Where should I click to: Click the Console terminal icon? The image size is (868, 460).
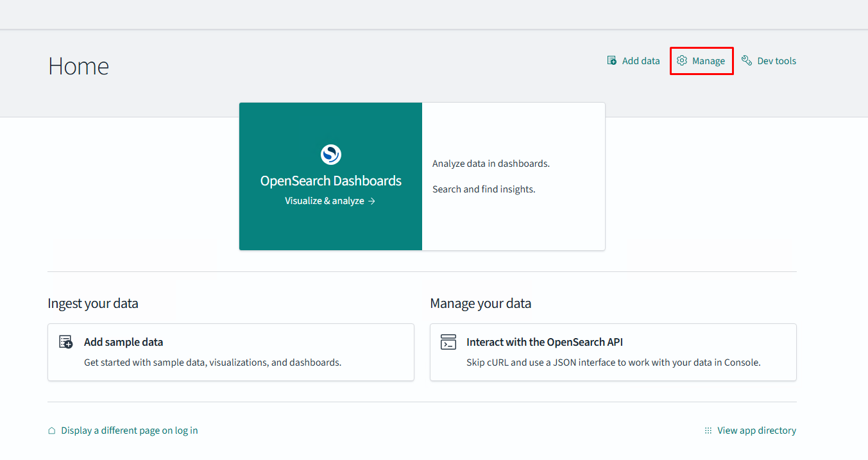[448, 342]
